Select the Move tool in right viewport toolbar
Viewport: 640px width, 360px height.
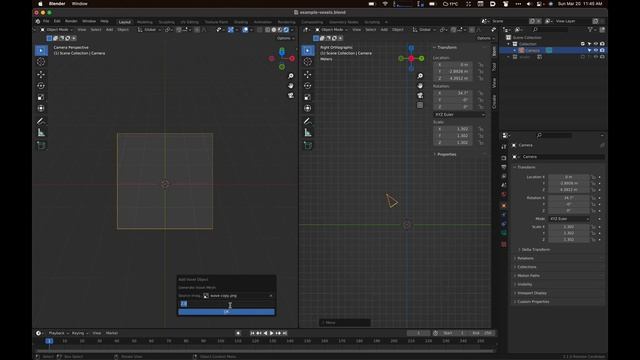pyautogui.click(x=308, y=74)
